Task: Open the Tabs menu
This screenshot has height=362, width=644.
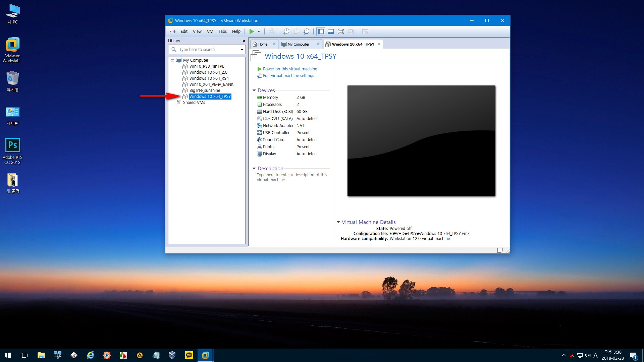Action: [x=223, y=32]
